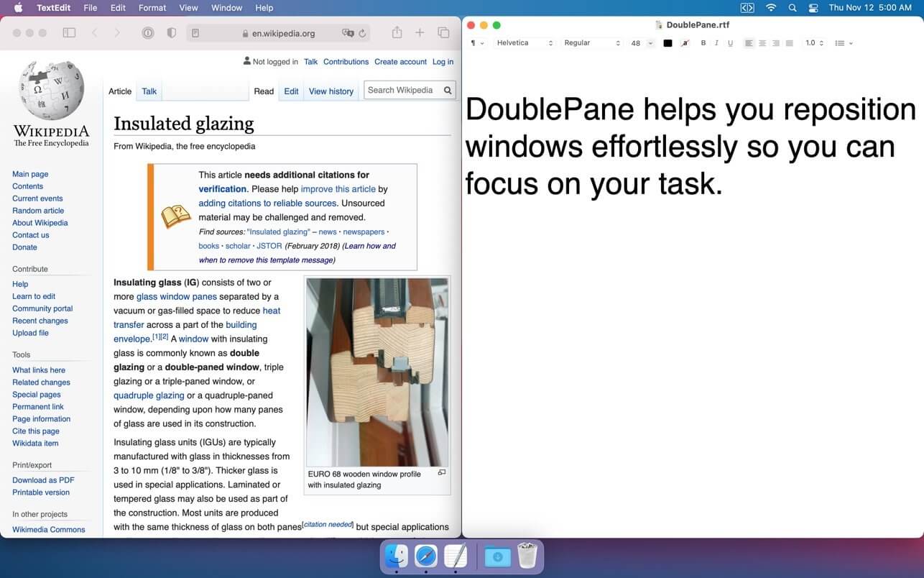Image resolution: width=924 pixels, height=578 pixels.
Task: Open Spotlight search in menu bar
Action: pyautogui.click(x=793, y=8)
